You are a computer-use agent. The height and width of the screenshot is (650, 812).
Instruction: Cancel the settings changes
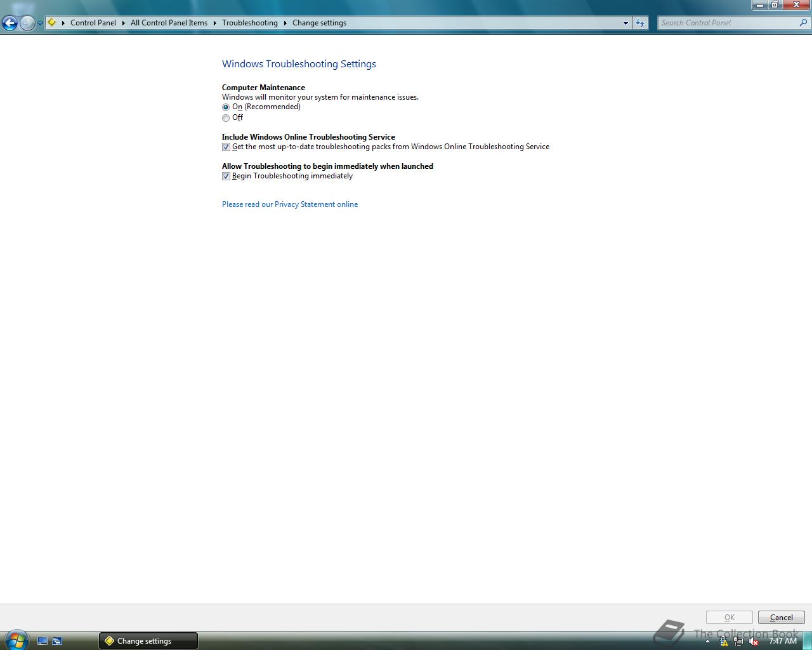[x=782, y=618]
